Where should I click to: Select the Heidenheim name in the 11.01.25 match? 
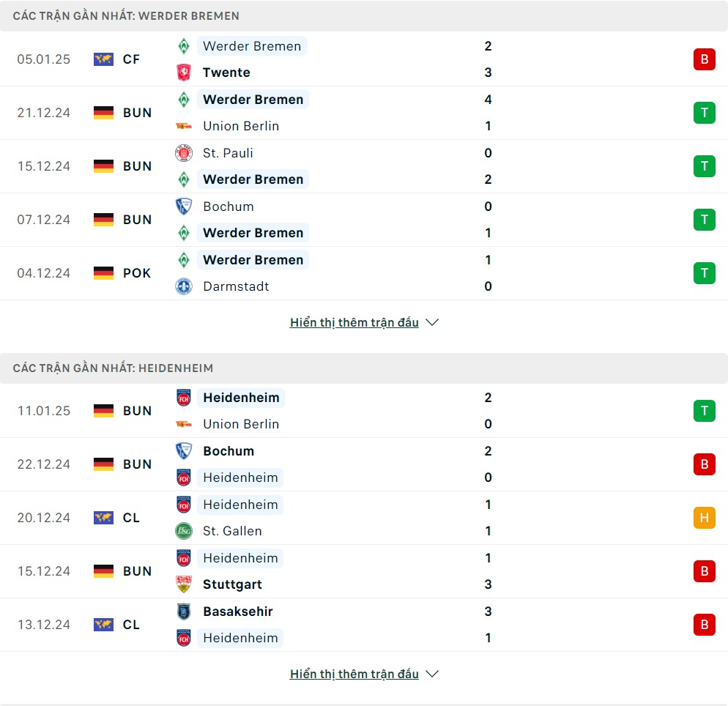(241, 398)
